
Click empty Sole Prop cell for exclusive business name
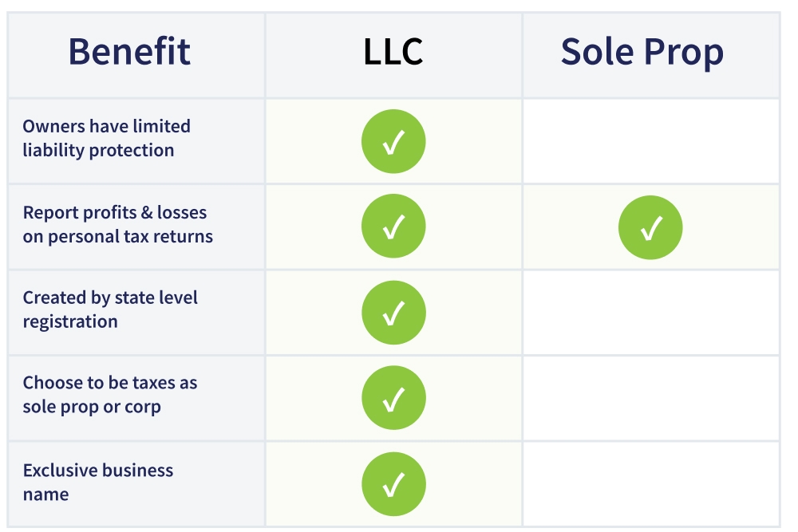tap(650, 483)
